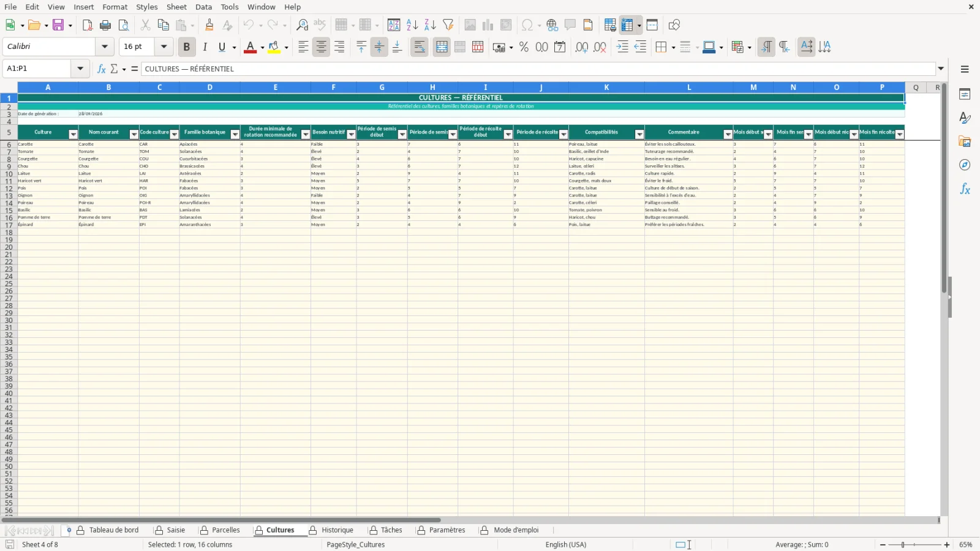Image resolution: width=980 pixels, height=551 pixels.
Task: Toggle Wrap Text button
Action: click(x=420, y=47)
